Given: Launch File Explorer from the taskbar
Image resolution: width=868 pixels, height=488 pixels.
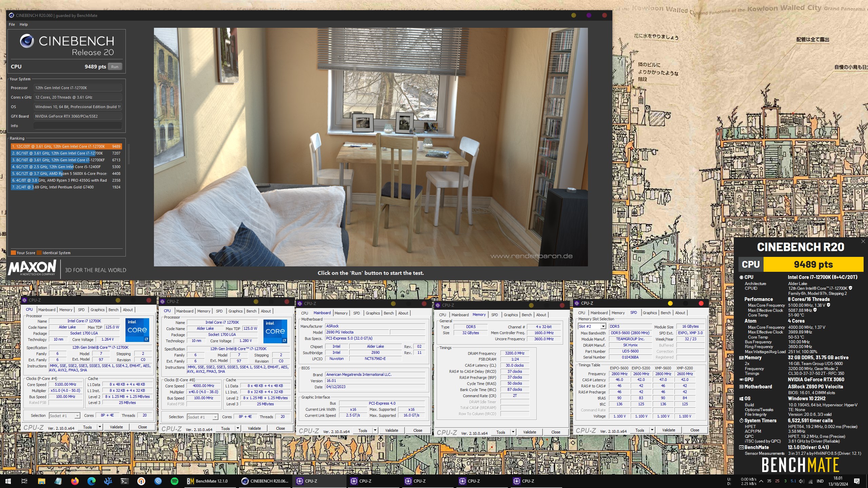Looking at the screenshot, I should click(x=41, y=481).
